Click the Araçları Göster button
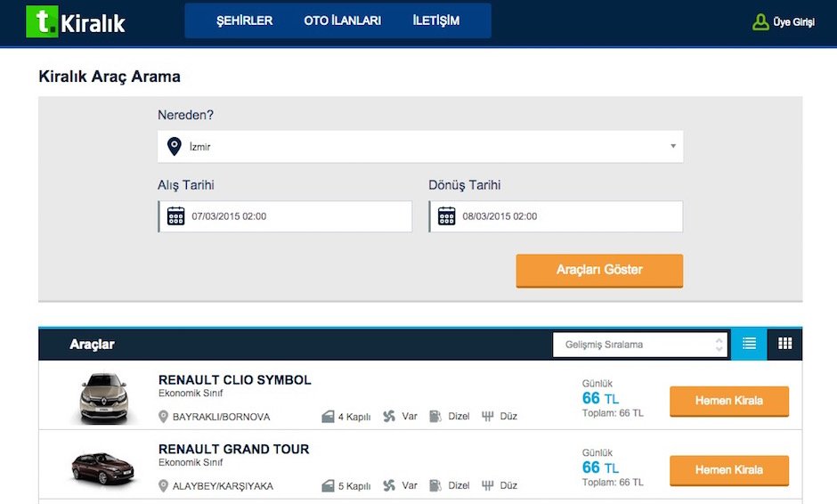The width and height of the screenshot is (837, 504). pos(599,270)
